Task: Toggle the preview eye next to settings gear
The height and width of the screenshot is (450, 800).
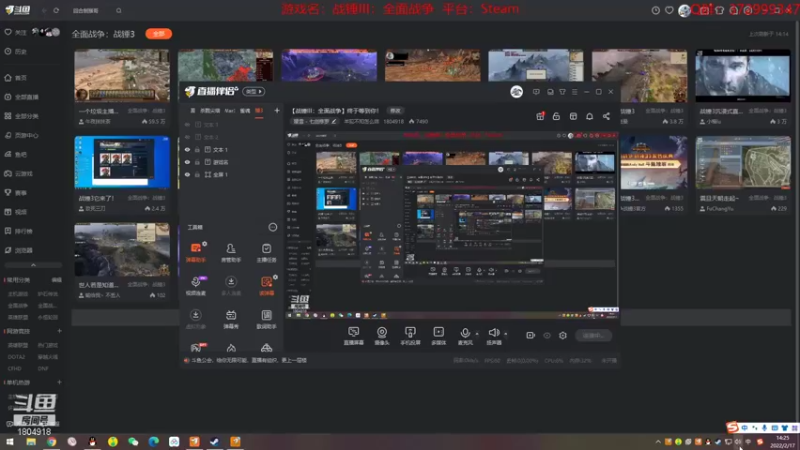Action: (x=547, y=335)
